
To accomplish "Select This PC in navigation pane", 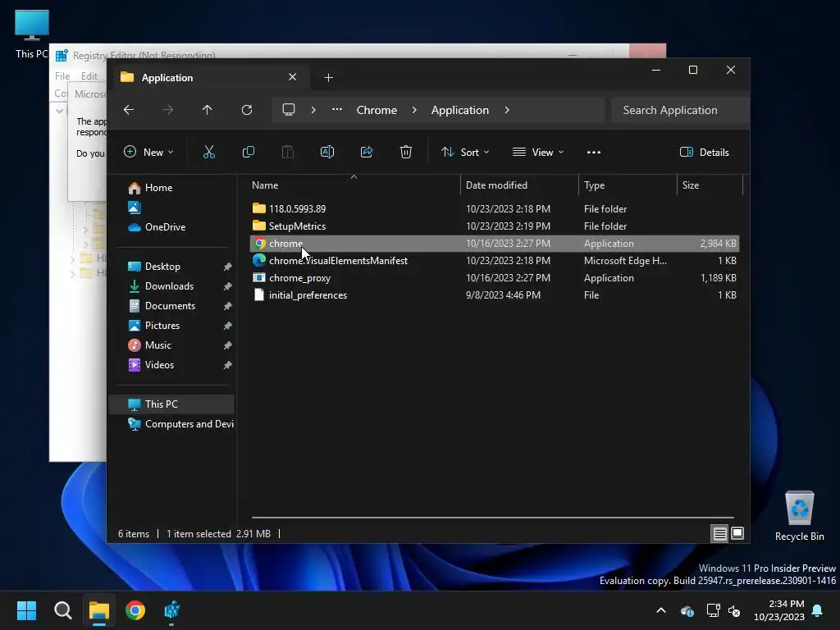I will [171, 404].
